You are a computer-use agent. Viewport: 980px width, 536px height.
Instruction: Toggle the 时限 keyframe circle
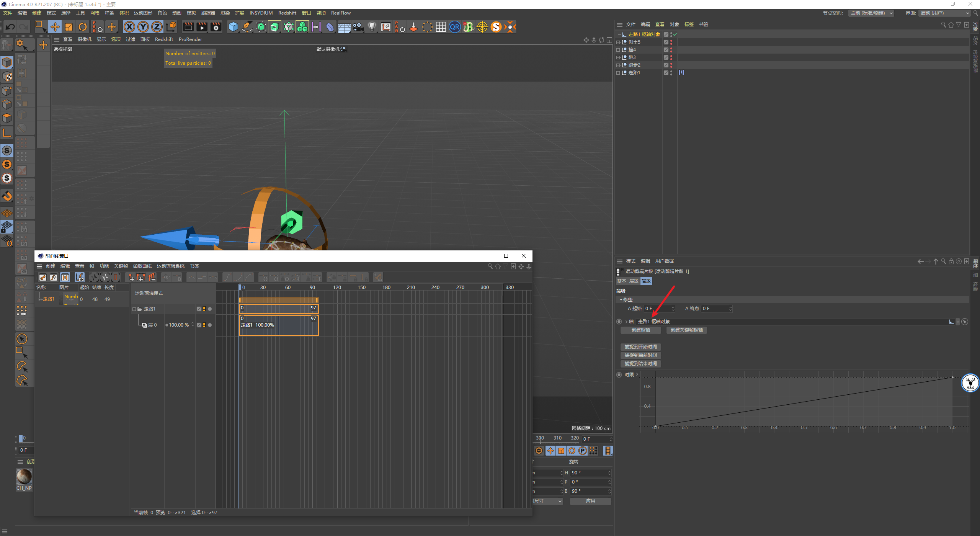[x=619, y=375]
